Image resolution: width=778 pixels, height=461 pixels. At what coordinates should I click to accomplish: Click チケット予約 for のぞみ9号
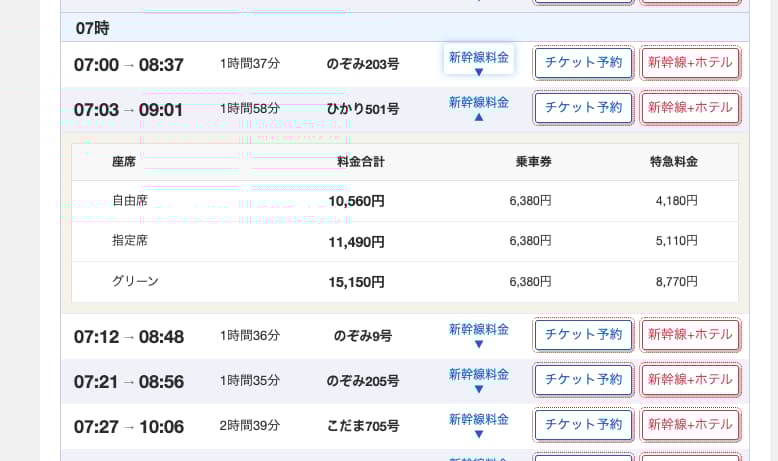[x=584, y=334]
